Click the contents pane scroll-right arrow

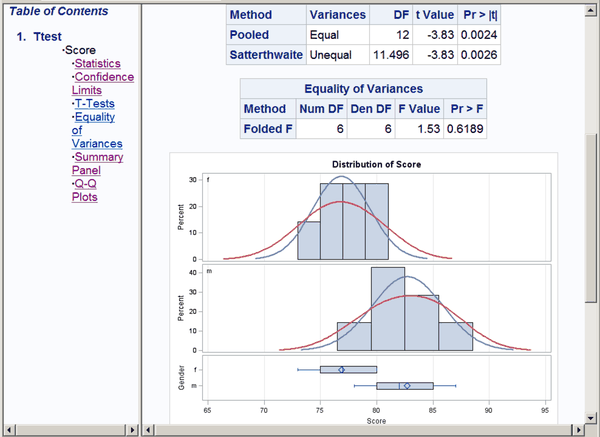pyautogui.click(x=132, y=430)
